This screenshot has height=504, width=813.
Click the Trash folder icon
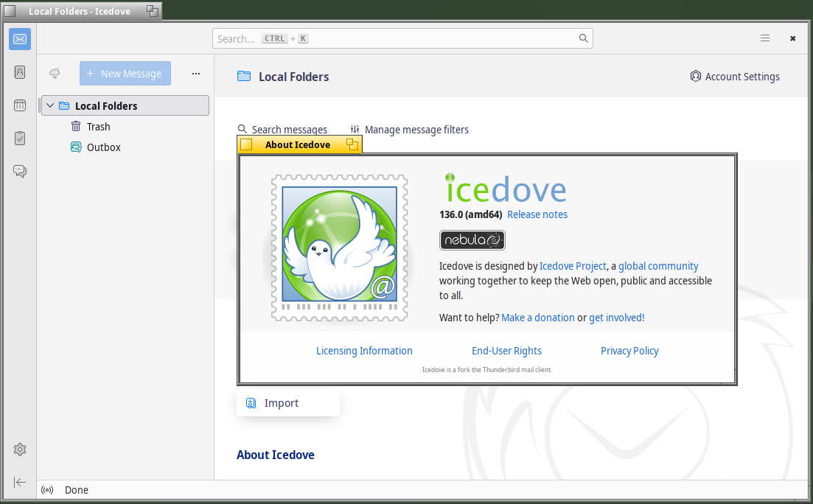[76, 127]
